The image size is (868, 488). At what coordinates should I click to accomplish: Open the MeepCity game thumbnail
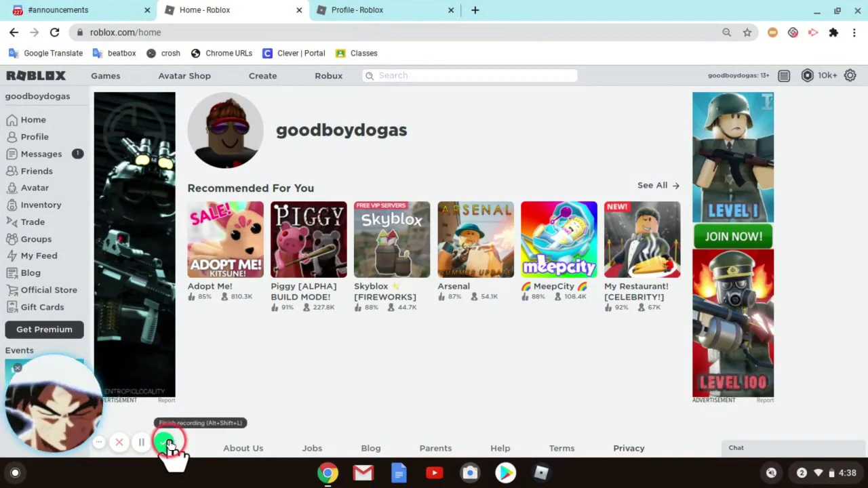559,239
